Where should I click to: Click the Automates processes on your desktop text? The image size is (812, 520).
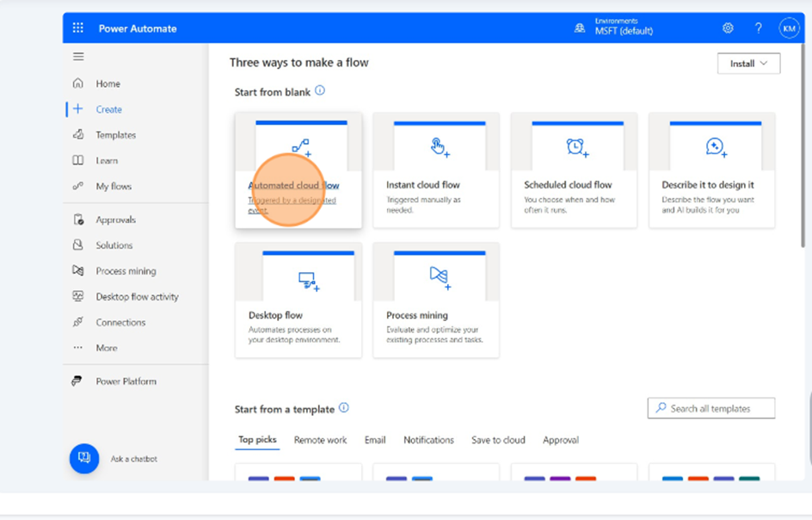[294, 334]
